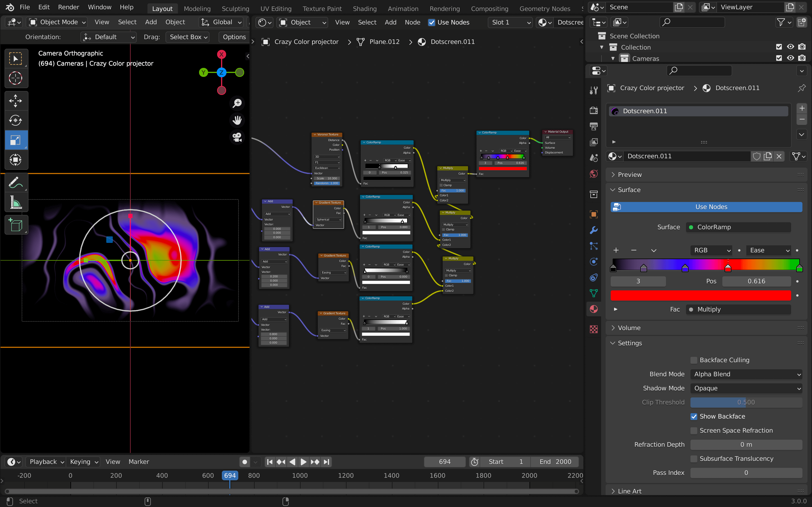Screen dimensions: 812x507
Task: Select the Measure ruler tool
Action: (16, 203)
